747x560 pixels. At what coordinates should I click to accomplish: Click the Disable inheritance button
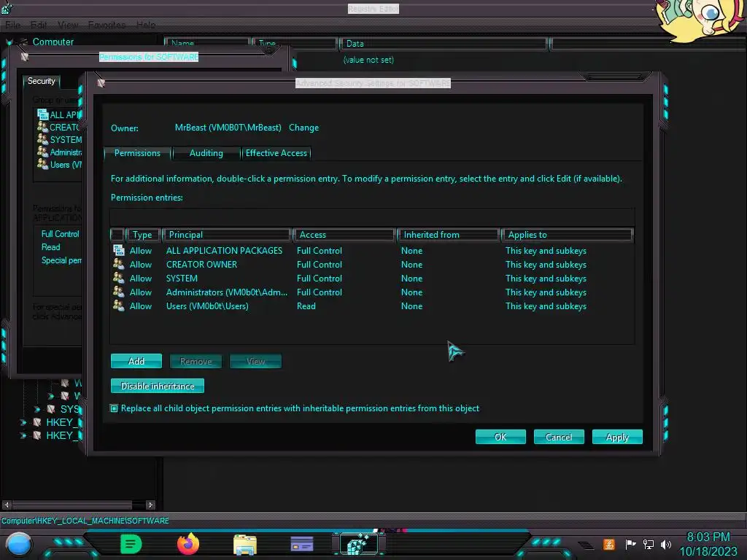click(x=158, y=386)
